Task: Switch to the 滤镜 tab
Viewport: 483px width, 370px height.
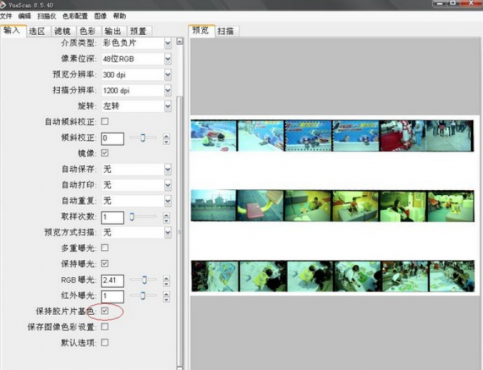Action: tap(63, 31)
